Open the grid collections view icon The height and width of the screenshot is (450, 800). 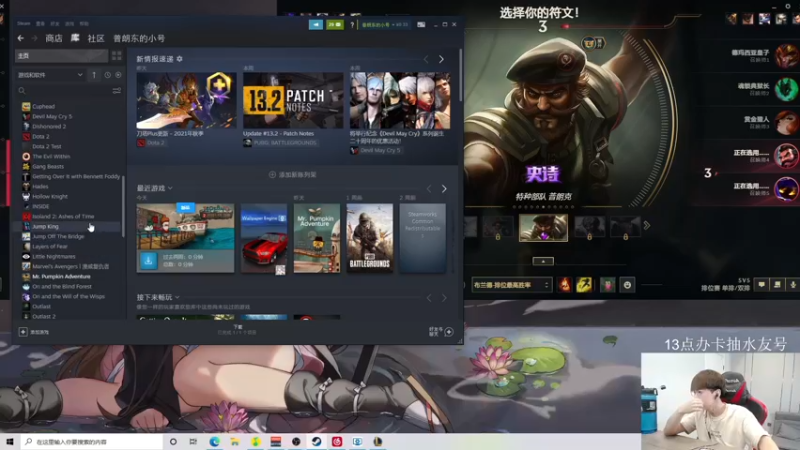point(116,56)
